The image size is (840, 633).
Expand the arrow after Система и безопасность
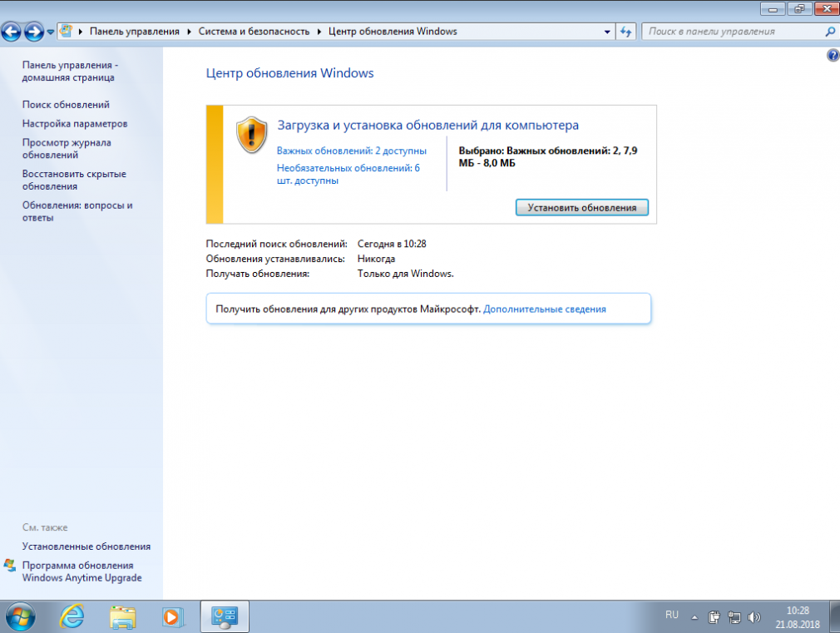click(x=319, y=32)
